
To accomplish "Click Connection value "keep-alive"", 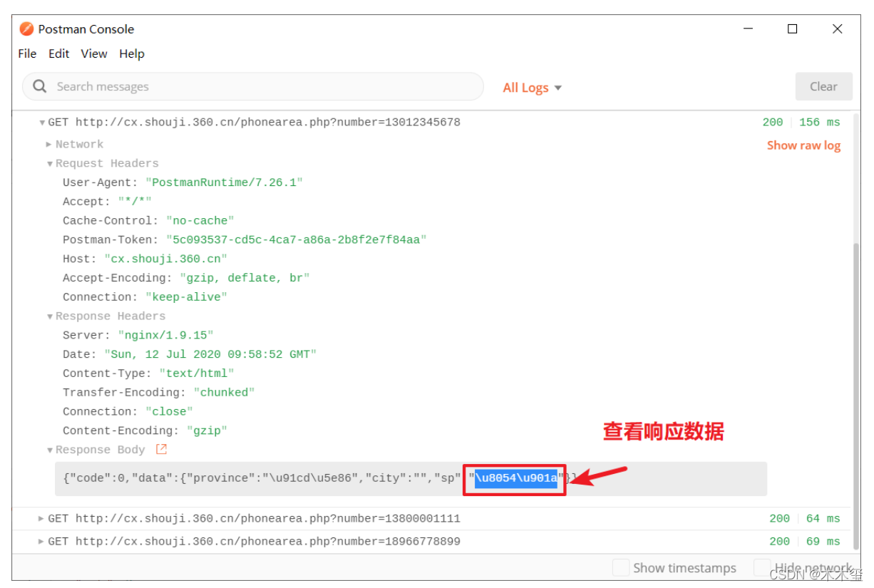I will click(x=186, y=297).
